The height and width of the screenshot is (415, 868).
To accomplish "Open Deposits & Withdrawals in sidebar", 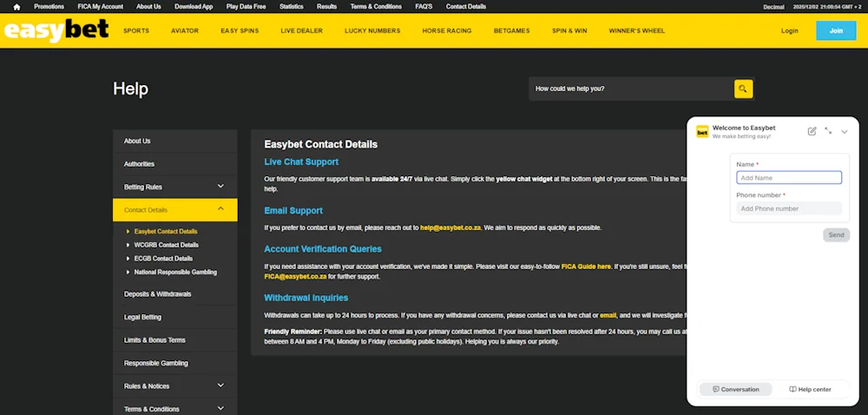I will click(175, 293).
